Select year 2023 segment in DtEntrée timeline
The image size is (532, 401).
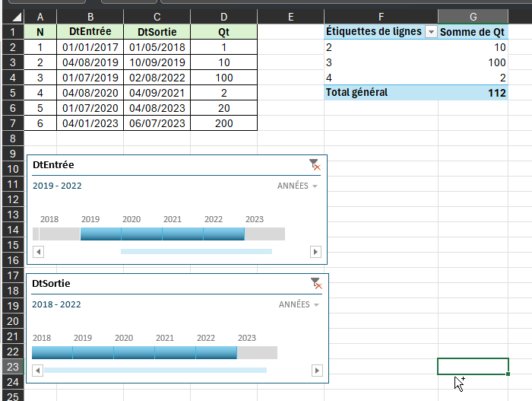coord(265,234)
